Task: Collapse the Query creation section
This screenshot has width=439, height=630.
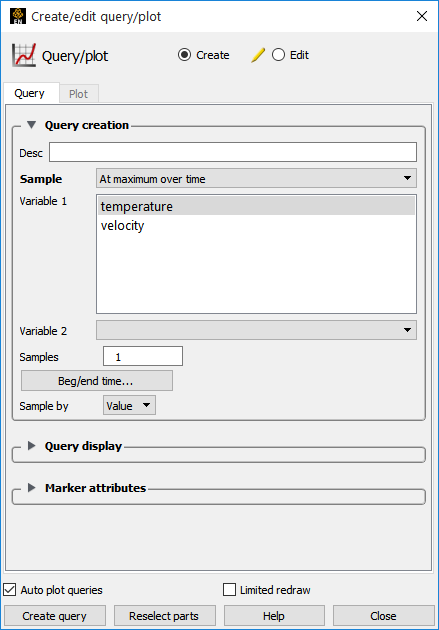Action: click(32, 125)
